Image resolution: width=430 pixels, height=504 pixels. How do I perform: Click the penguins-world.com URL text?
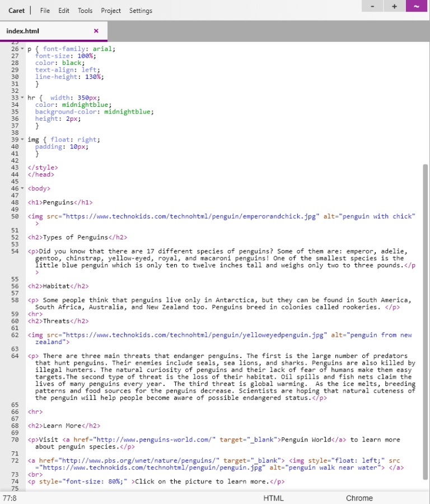[x=154, y=440]
